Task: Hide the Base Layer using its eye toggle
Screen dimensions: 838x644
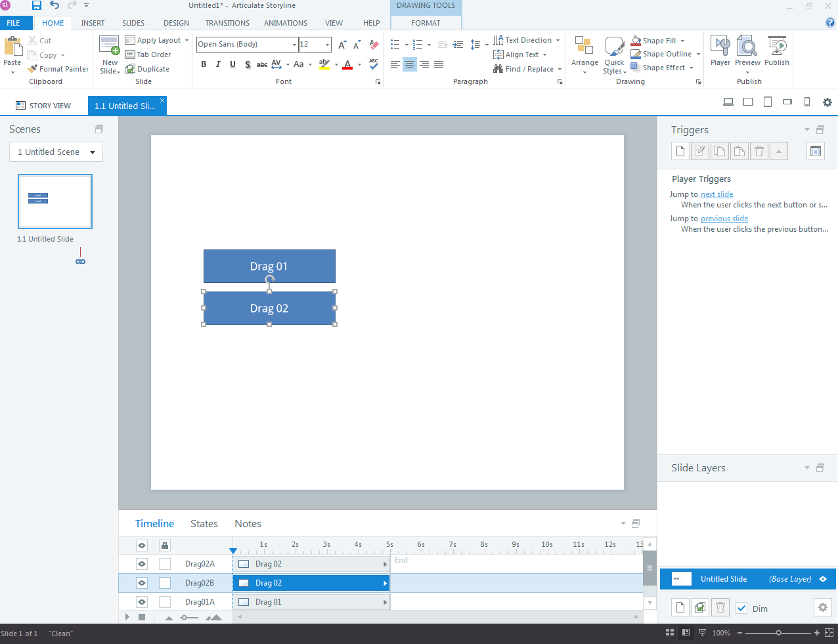Action: click(x=823, y=578)
